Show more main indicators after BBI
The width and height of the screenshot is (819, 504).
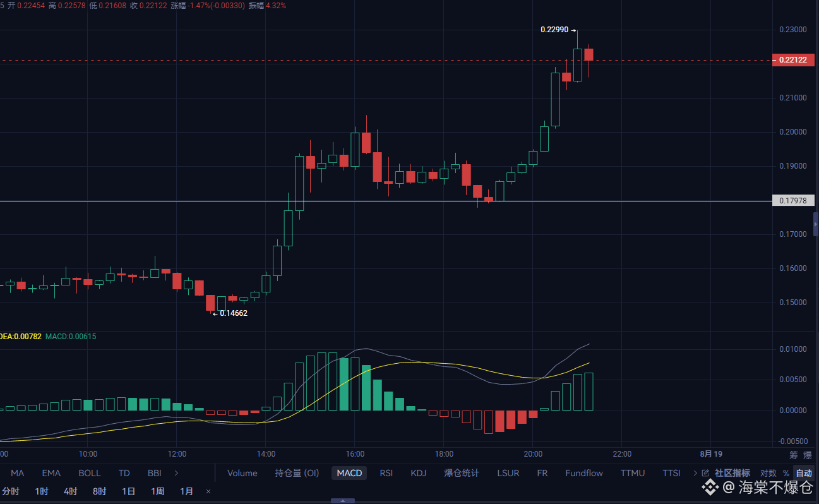(x=176, y=473)
